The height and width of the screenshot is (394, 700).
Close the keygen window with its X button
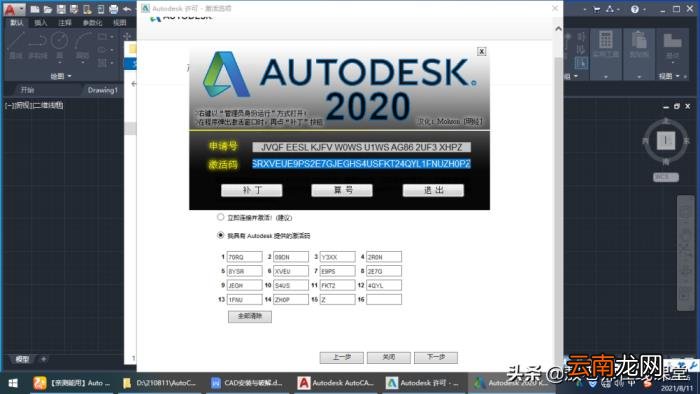click(481, 51)
